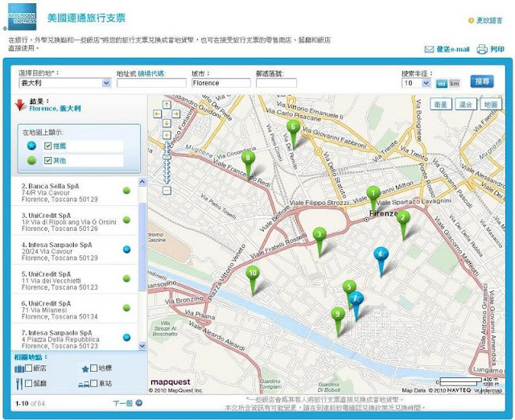Click green marker beside 3. UniCredit SpA

[x=126, y=220]
